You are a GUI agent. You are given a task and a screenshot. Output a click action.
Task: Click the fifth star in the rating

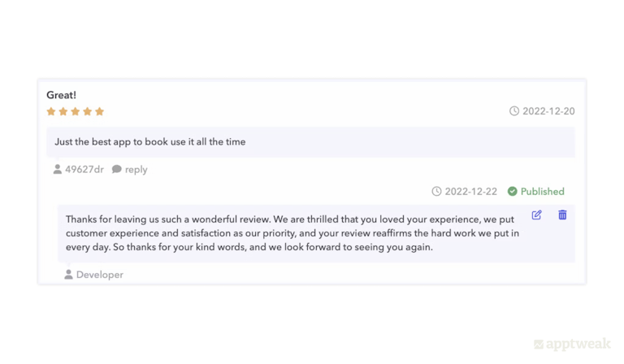click(x=100, y=111)
